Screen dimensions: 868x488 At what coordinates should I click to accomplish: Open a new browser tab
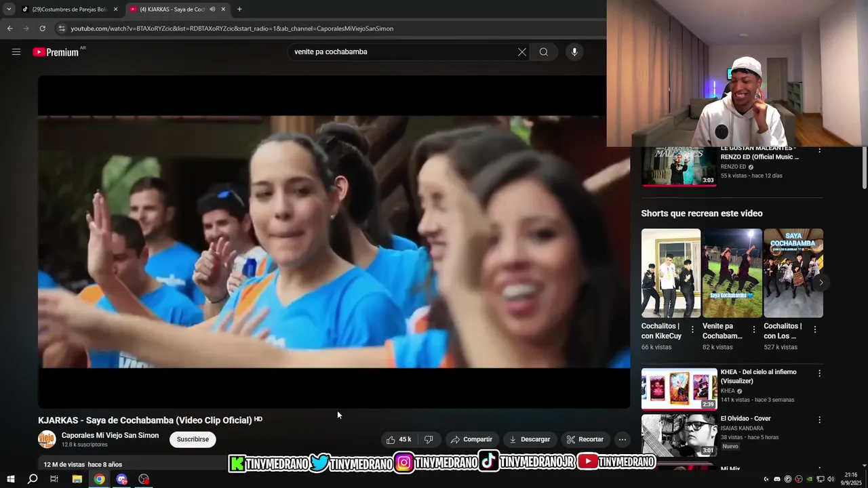coord(239,9)
